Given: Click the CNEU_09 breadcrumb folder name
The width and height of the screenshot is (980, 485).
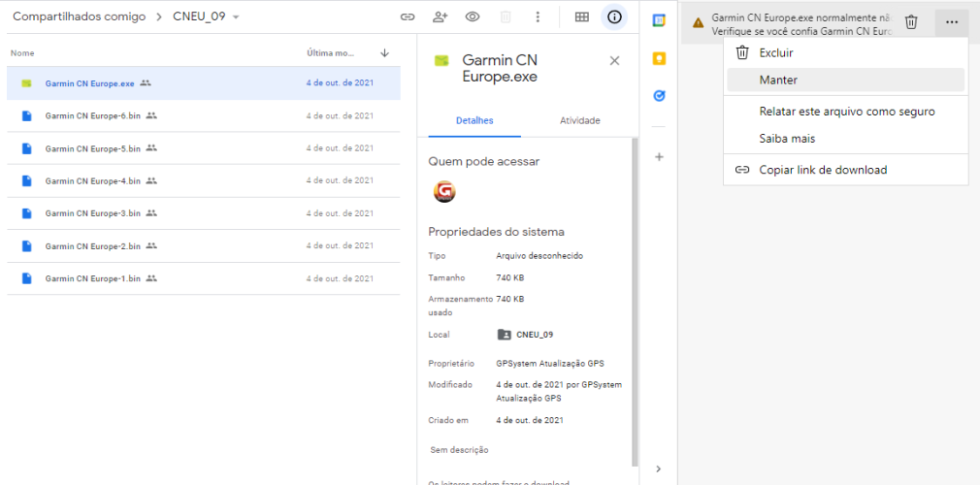Looking at the screenshot, I should 199,16.
